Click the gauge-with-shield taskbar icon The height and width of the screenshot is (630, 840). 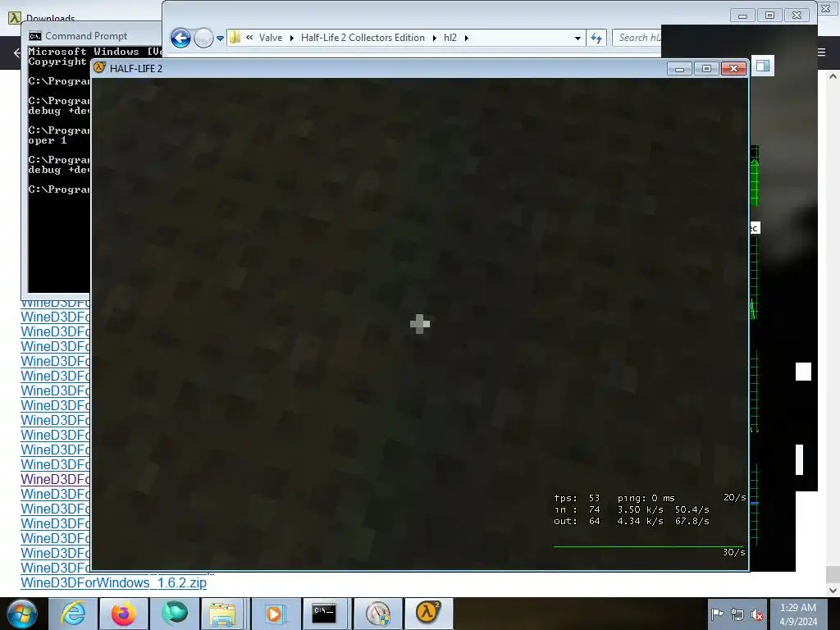378,614
